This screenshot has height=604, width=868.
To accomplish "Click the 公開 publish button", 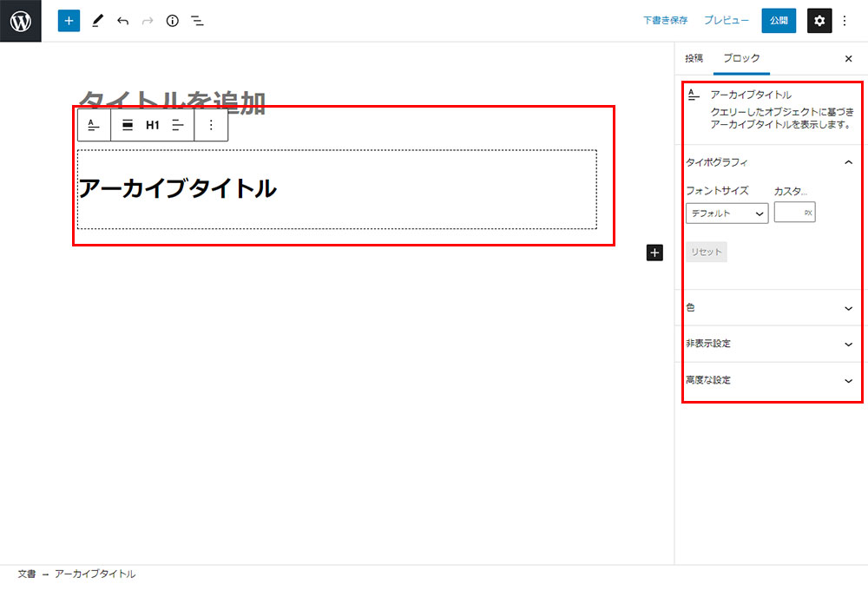I will coord(779,21).
